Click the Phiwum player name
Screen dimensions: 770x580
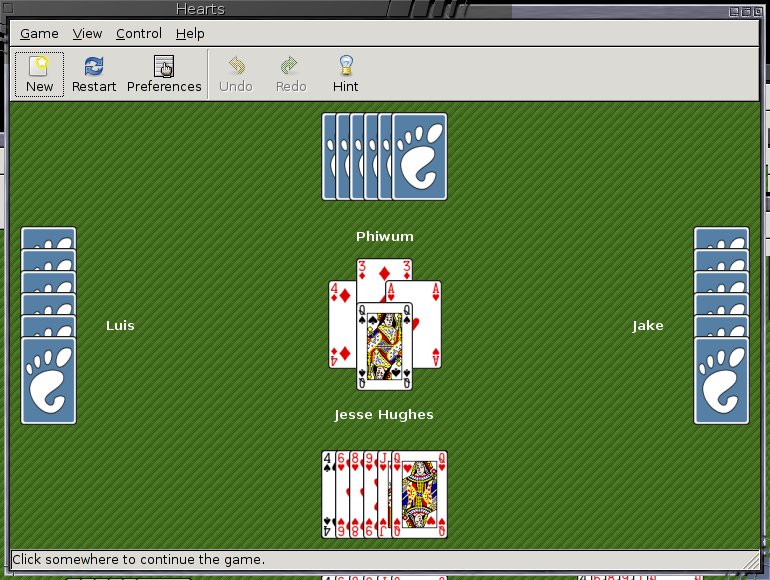tap(385, 237)
